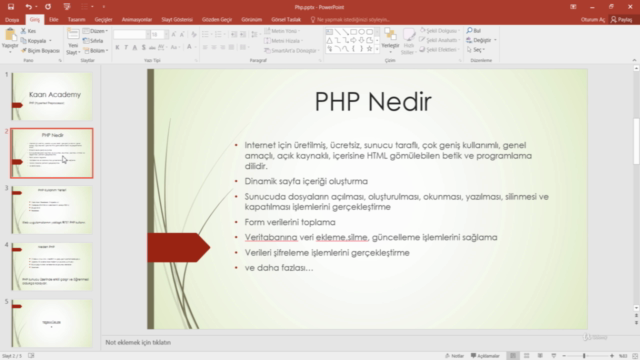The height and width of the screenshot is (360, 640).
Task: Toggle Underline (A) formatting
Action: click(x=135, y=47)
